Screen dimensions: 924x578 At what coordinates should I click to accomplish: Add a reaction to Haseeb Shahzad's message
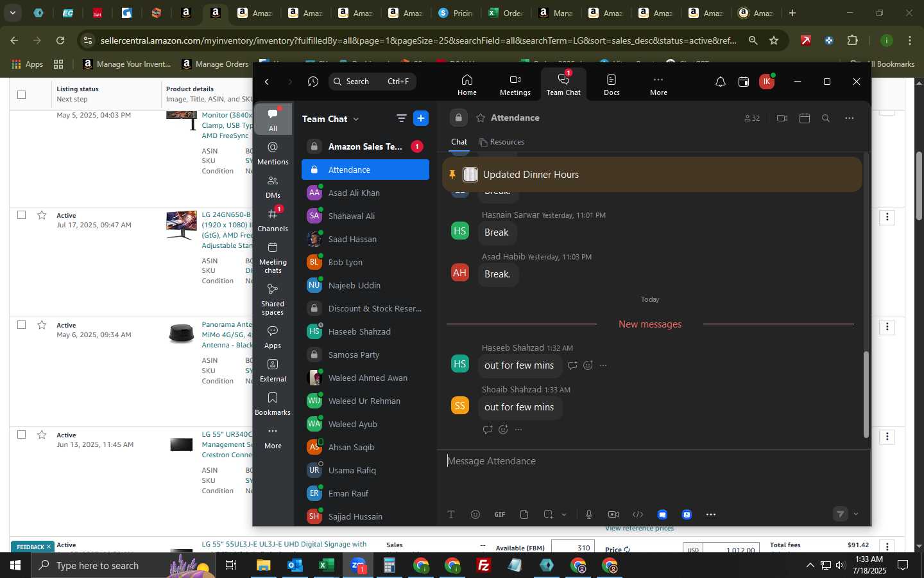coord(588,365)
